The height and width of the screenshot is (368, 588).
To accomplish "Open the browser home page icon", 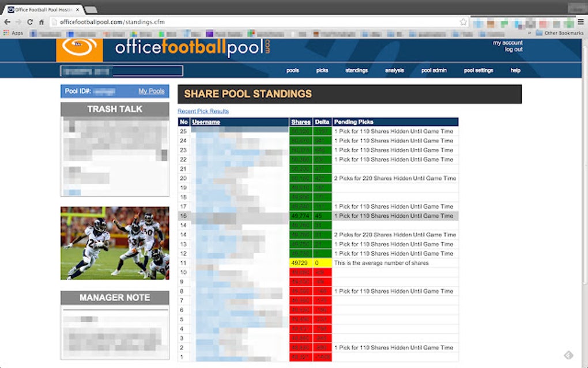I will click(41, 21).
